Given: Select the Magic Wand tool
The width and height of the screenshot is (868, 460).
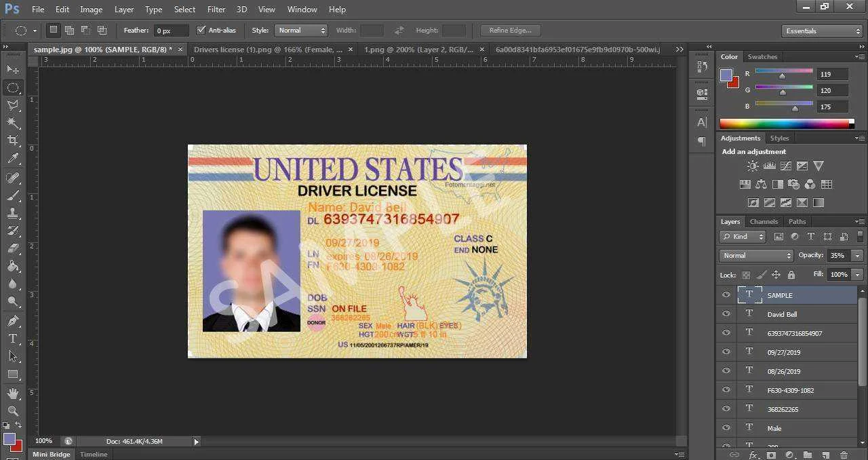Looking at the screenshot, I should point(13,123).
